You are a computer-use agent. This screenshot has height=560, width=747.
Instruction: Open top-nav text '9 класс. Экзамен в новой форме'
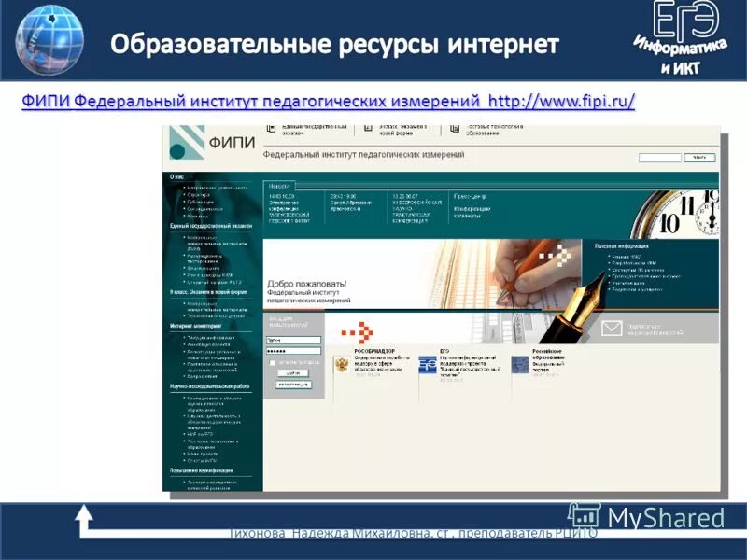(403, 130)
